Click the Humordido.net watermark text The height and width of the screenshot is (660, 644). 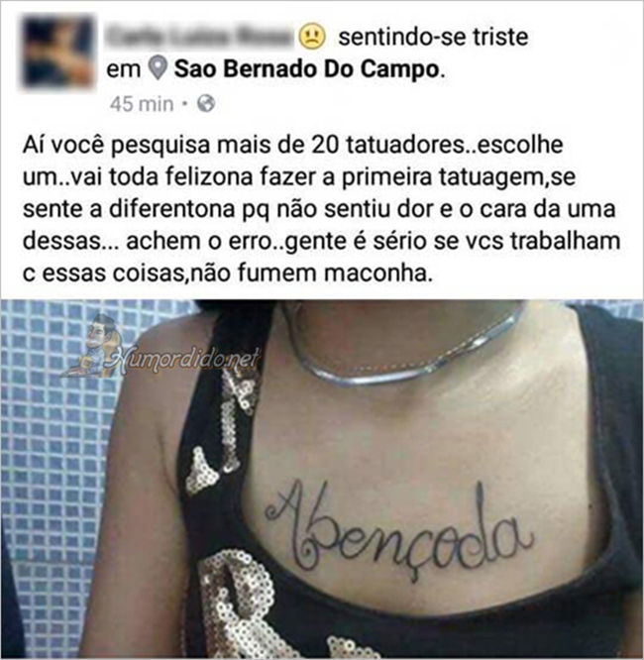pyautogui.click(x=186, y=360)
